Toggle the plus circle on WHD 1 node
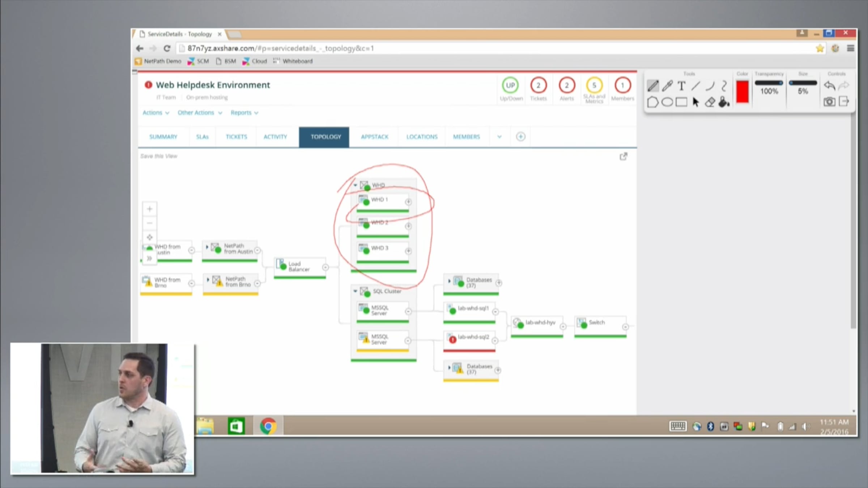868x488 pixels. pyautogui.click(x=408, y=202)
